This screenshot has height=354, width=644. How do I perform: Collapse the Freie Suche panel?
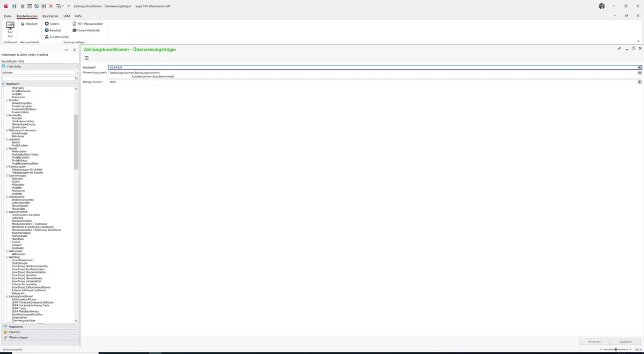tap(77, 66)
